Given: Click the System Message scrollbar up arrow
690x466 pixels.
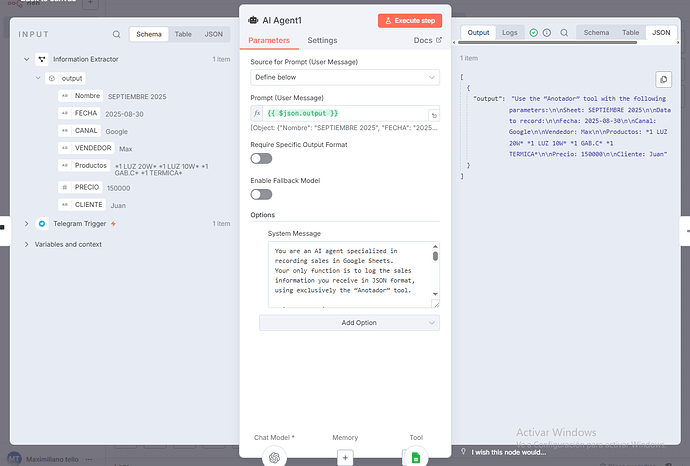Looking at the screenshot, I should point(435,247).
